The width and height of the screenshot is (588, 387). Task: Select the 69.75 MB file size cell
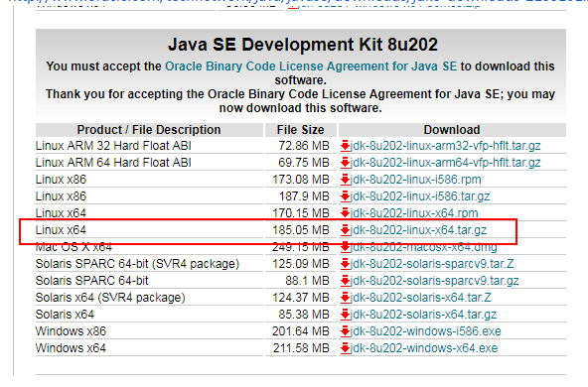pos(304,163)
